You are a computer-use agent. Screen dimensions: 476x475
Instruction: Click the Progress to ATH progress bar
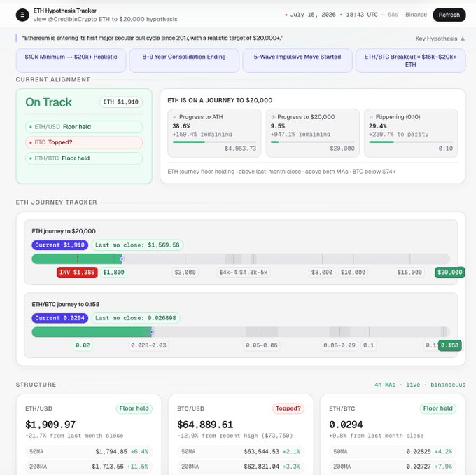pyautogui.click(x=214, y=142)
